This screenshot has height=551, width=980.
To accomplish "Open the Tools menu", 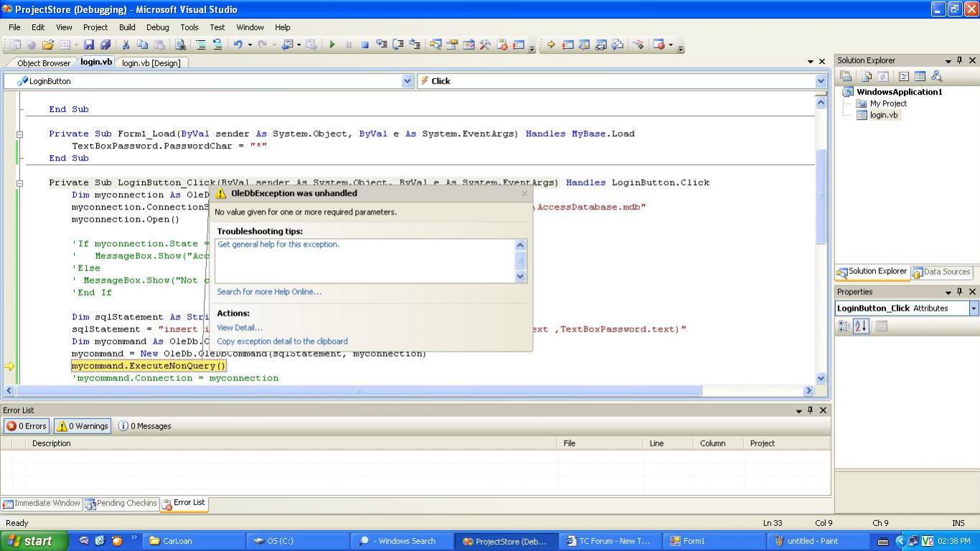I will [x=189, y=27].
